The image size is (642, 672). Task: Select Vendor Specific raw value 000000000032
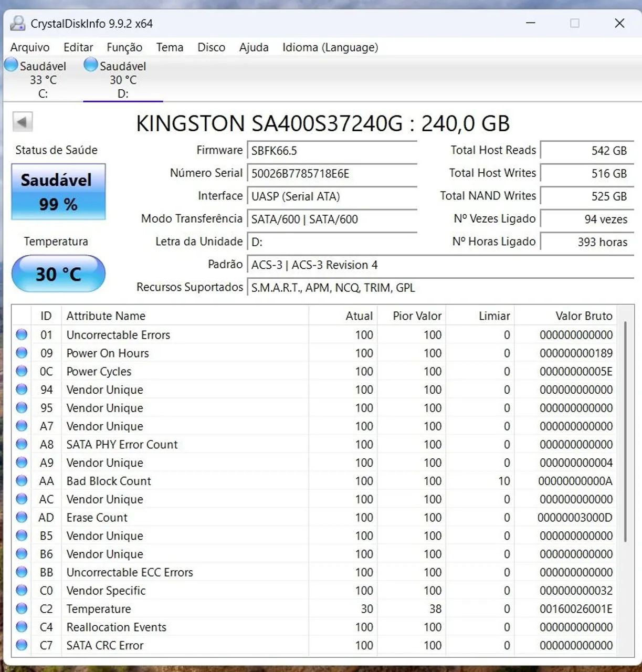click(x=576, y=591)
